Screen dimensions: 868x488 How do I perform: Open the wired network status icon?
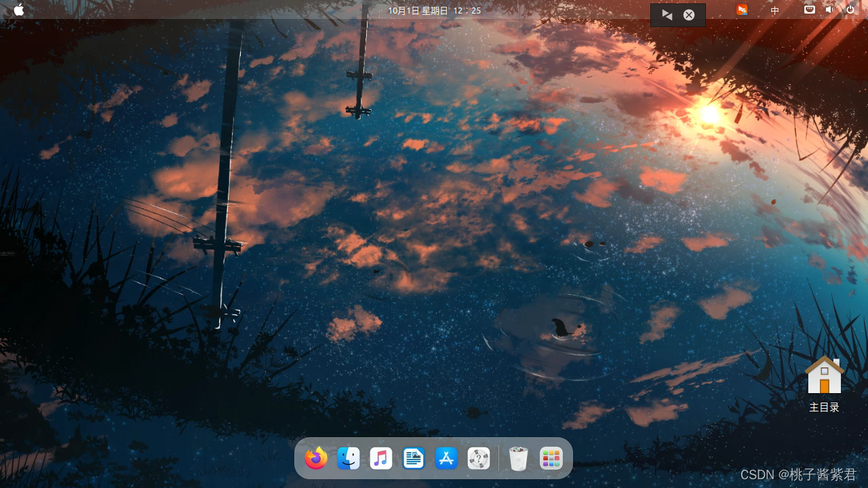point(810,9)
